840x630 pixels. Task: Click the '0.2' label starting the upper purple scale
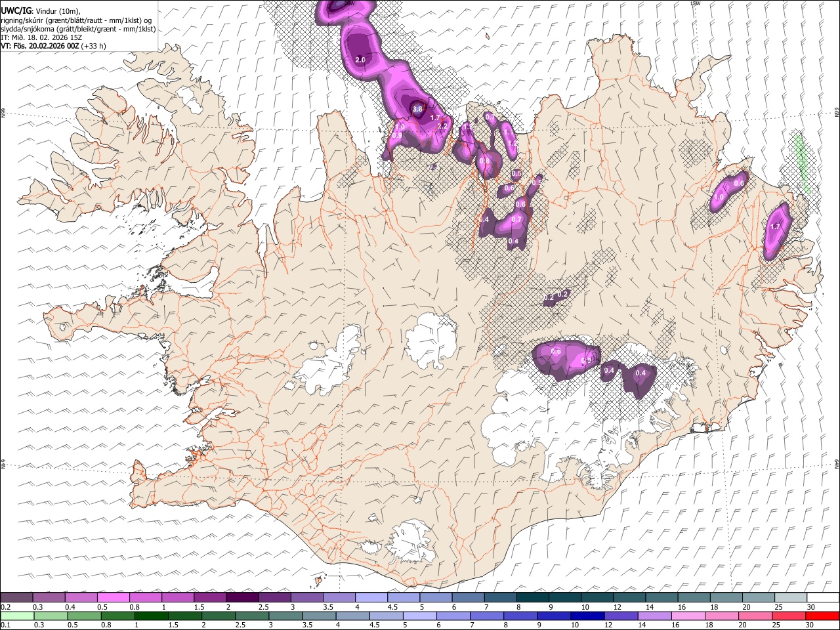(x=5, y=607)
